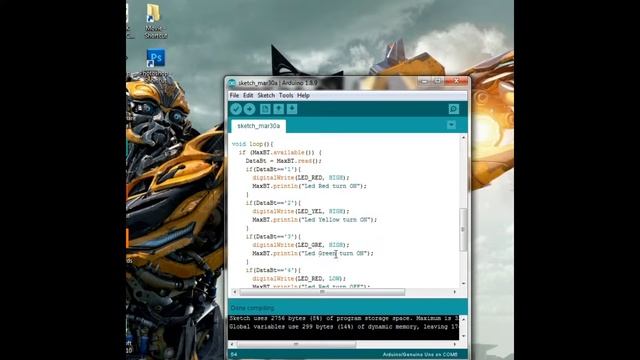Image resolution: width=640 pixels, height=360 pixels.
Task: Open the folder shortcut on desktop
Action: pos(155,21)
